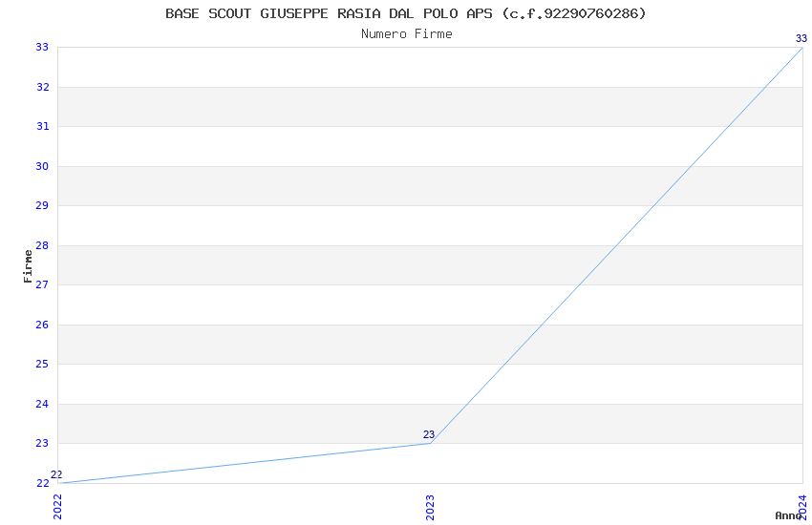Click the chart title BASE SCOUT GIUSEPPE RASIA
The width and height of the screenshot is (812, 525).
(x=405, y=13)
